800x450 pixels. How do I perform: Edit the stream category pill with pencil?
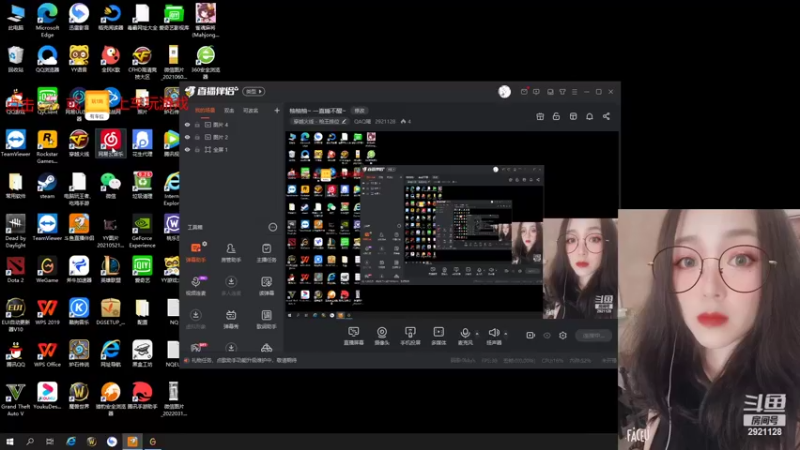tap(320, 121)
